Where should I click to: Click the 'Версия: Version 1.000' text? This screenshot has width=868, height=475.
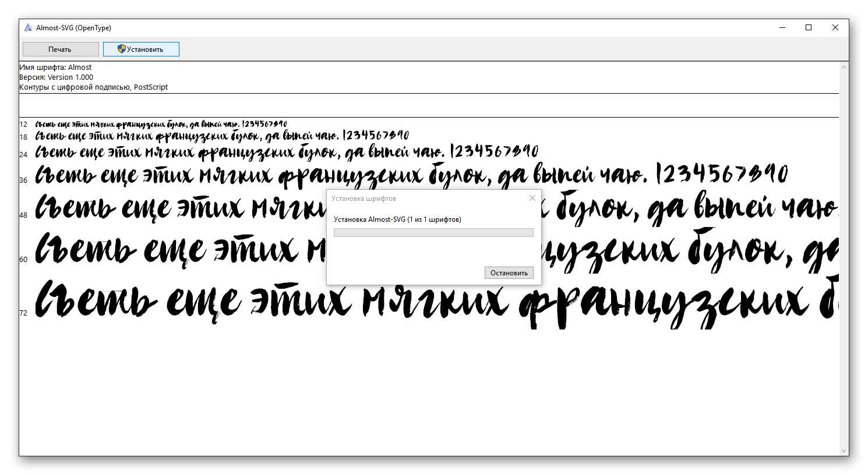[x=56, y=77]
